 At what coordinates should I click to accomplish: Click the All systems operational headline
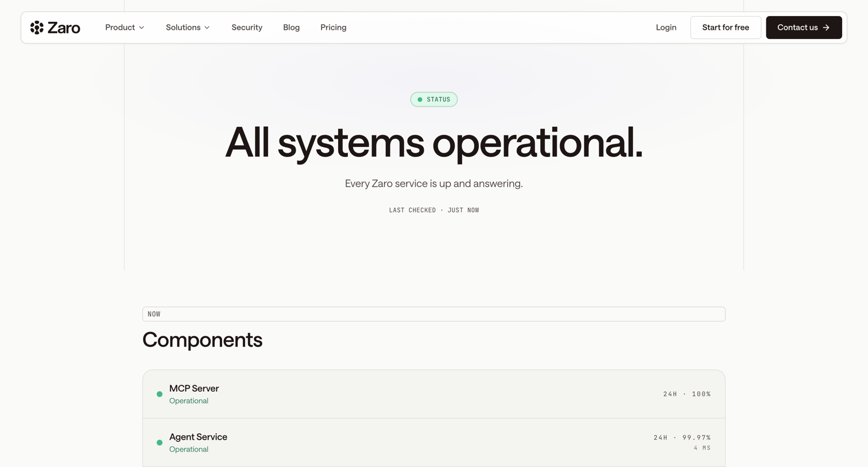click(x=434, y=142)
